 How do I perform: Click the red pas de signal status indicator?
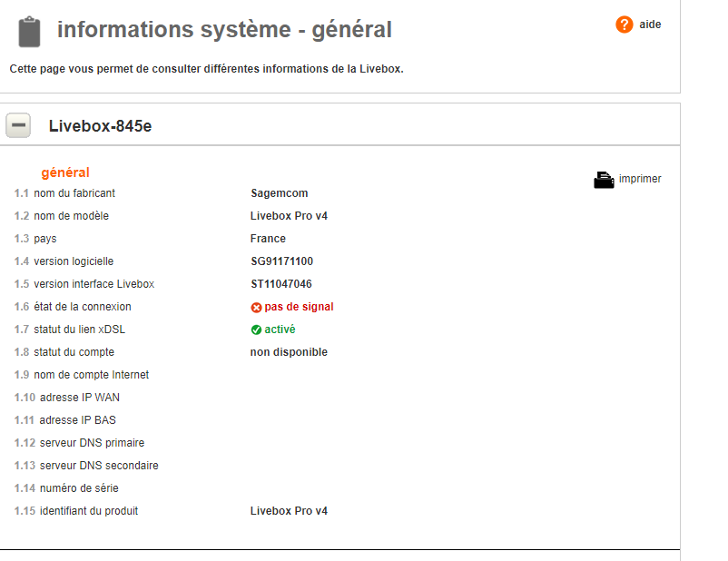click(x=295, y=307)
